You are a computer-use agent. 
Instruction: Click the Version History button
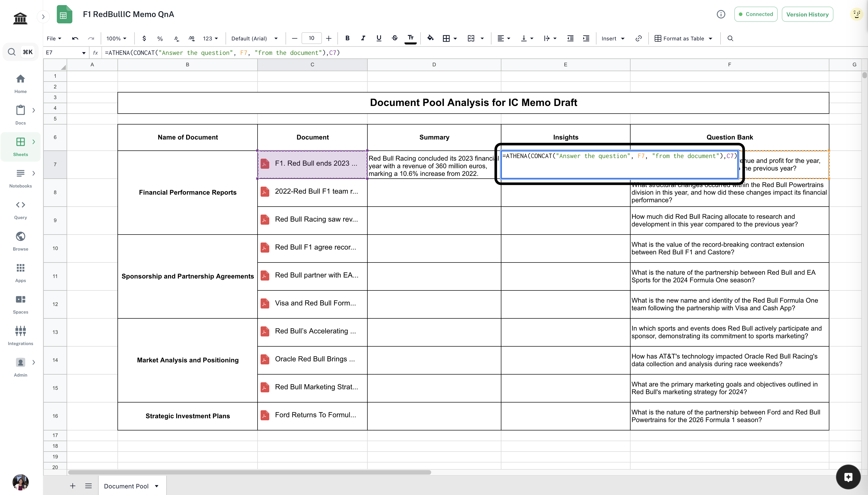click(807, 14)
